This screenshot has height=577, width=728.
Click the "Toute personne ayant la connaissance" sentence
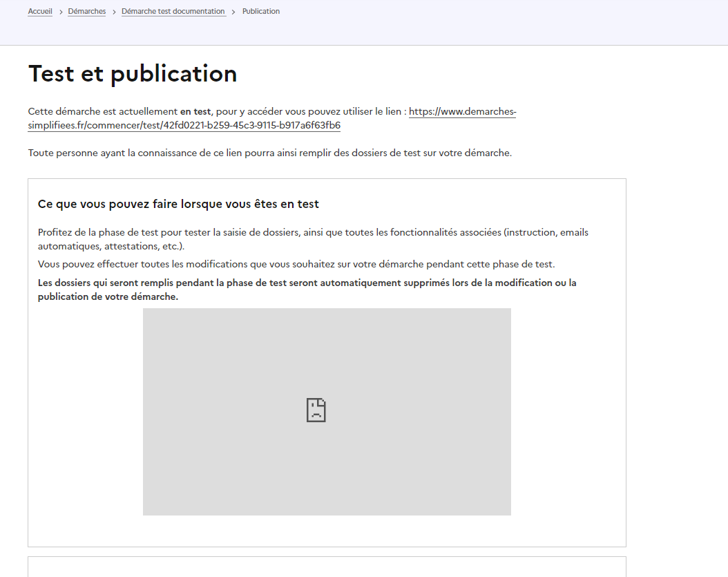(x=269, y=153)
